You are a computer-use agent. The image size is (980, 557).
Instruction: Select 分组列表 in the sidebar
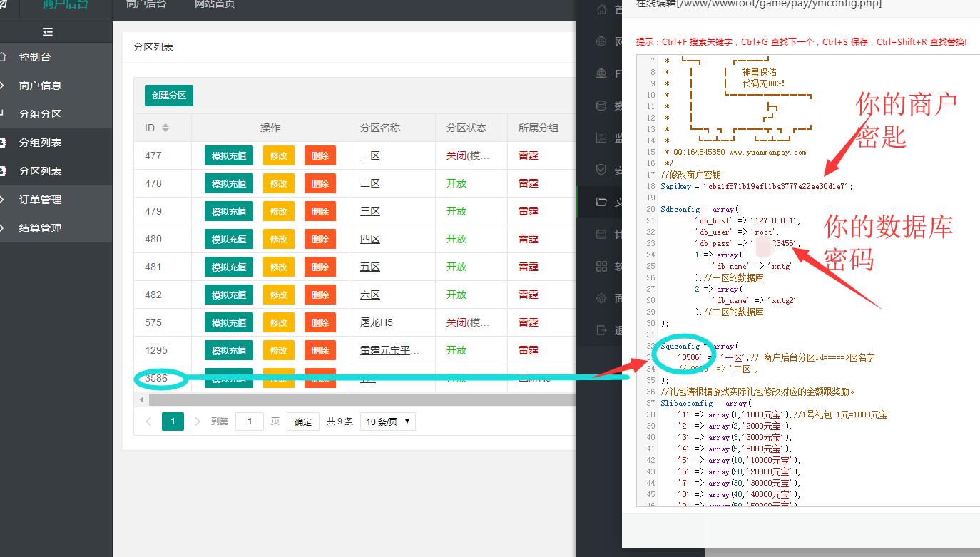pyautogui.click(x=40, y=143)
